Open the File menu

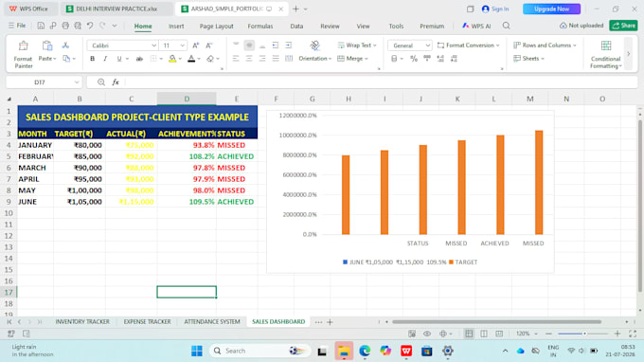17,26
